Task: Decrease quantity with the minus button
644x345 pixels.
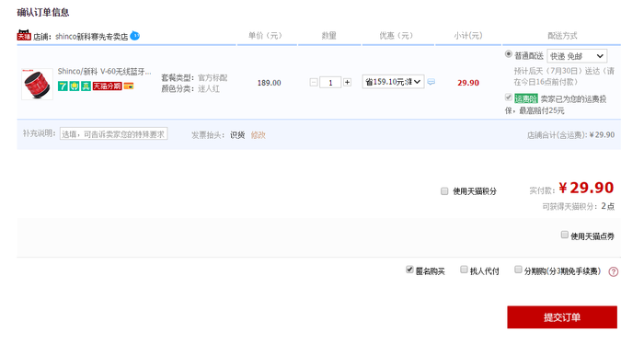Action: (x=314, y=82)
